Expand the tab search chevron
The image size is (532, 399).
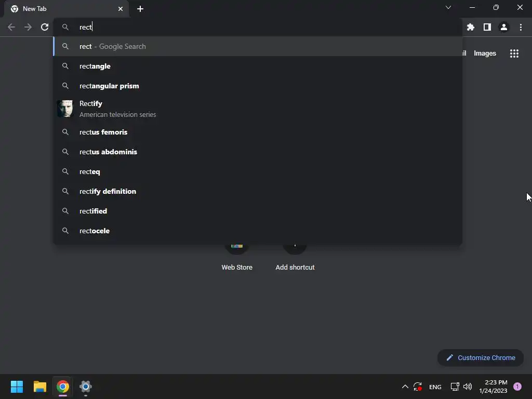coord(448,7)
